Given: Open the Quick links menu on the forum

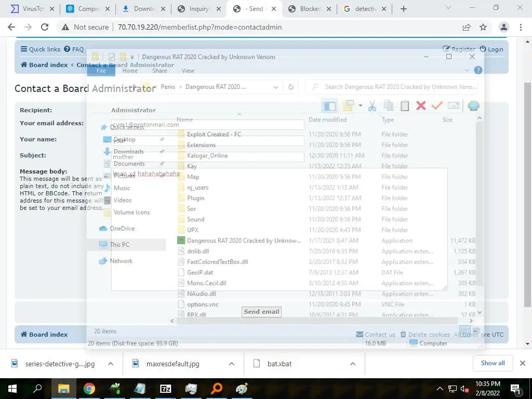Looking at the screenshot, I should click(x=41, y=49).
